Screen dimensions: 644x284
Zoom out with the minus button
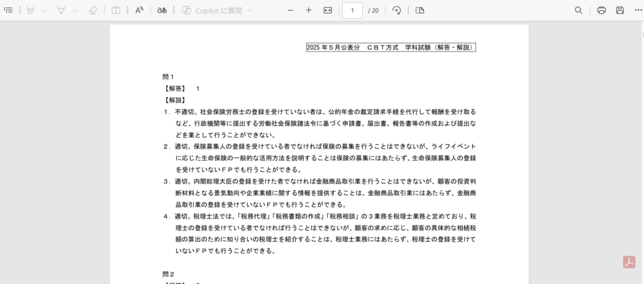coord(290,10)
